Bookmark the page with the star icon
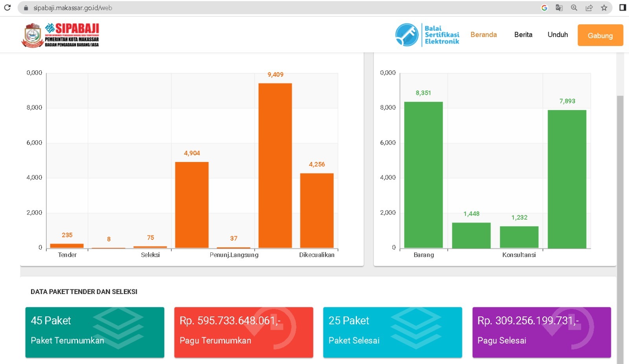The height and width of the screenshot is (364, 629). pyautogui.click(x=604, y=8)
